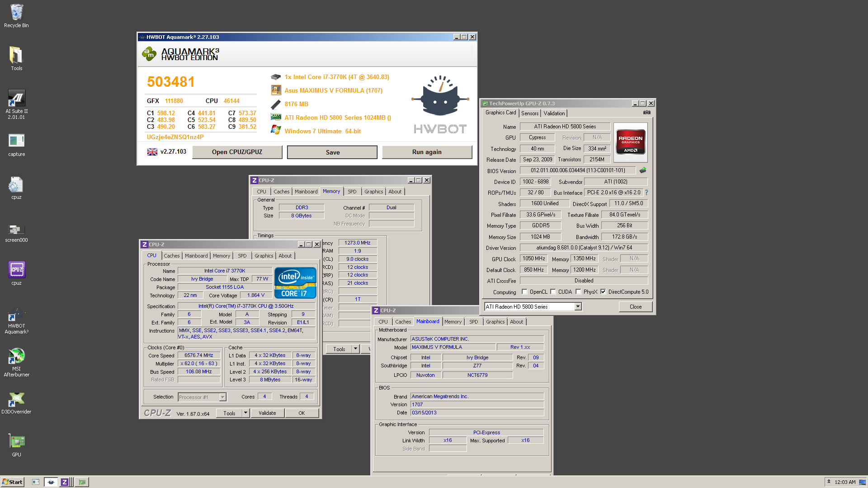The image size is (868, 488).
Task: Click taskbar Aquamark window icon
Action: point(51,482)
